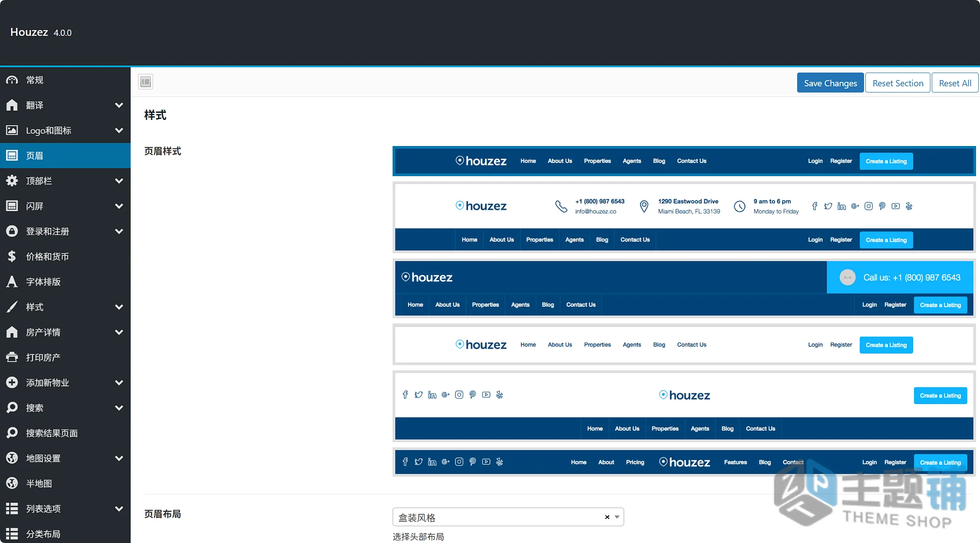Click the 半地图 globe icon
980x543 pixels.
point(12,484)
